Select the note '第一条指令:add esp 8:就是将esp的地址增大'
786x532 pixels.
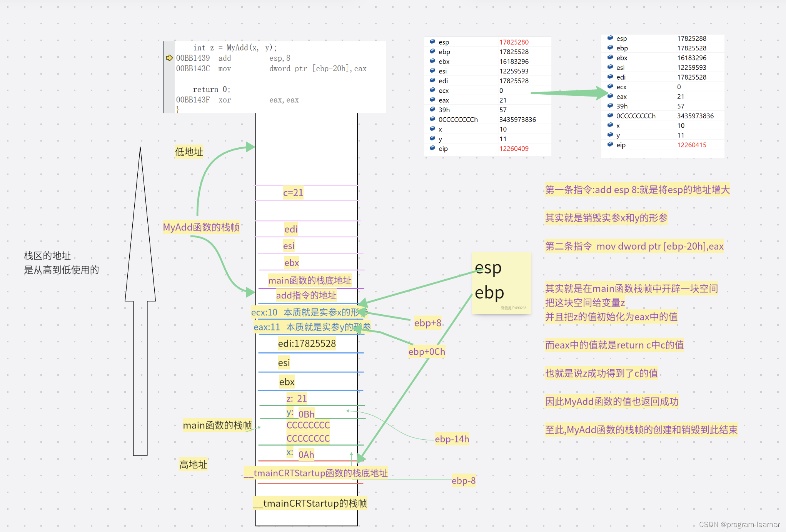click(637, 190)
